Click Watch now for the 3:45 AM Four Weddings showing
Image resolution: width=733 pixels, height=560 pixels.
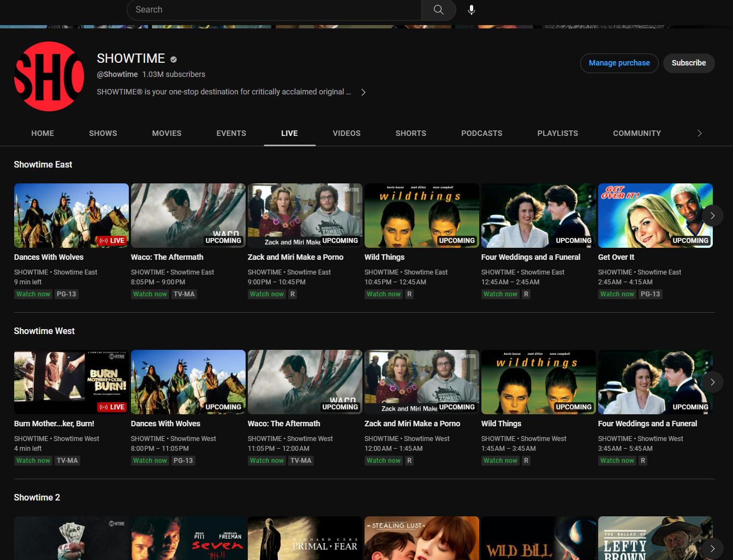(617, 461)
